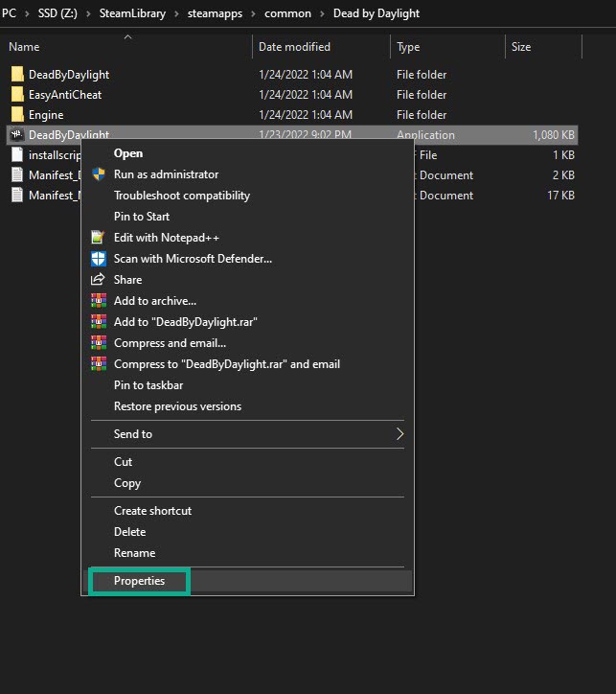Click Dead by Daylight in the breadcrumb
The image size is (616, 694).
376,13
